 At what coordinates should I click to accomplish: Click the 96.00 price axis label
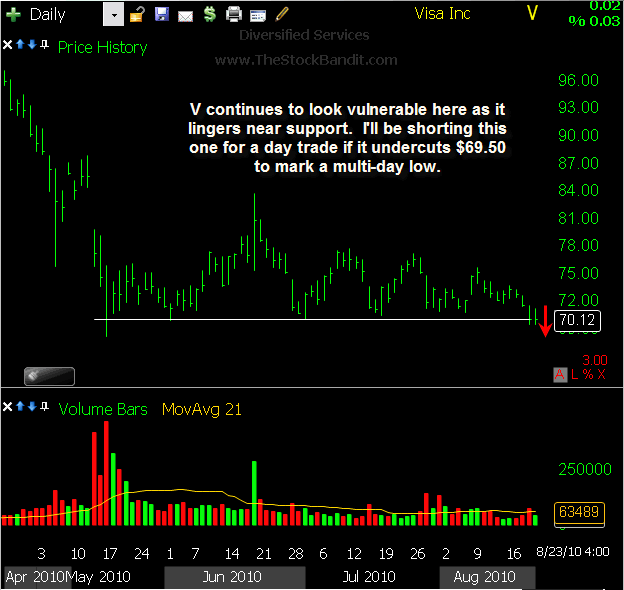click(578, 81)
